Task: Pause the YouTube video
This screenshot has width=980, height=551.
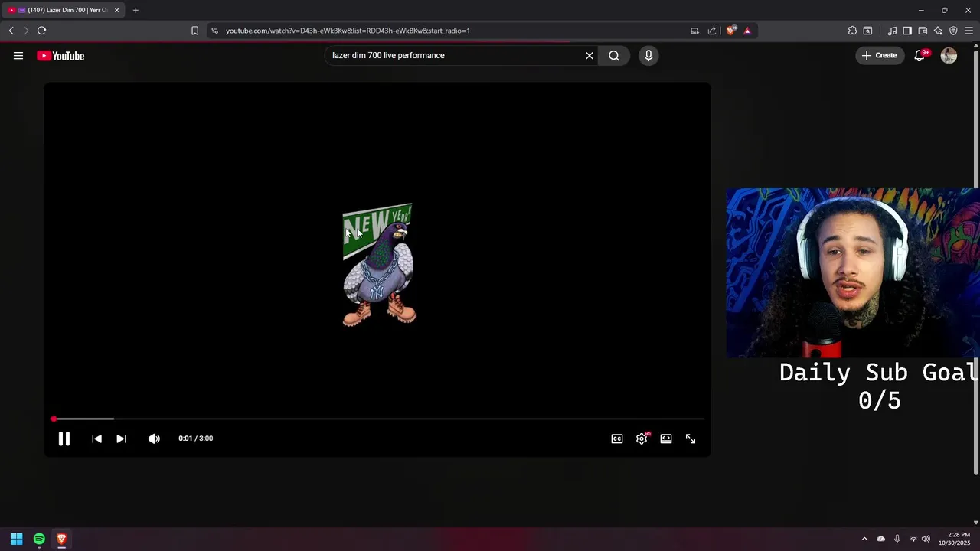Action: coord(64,439)
